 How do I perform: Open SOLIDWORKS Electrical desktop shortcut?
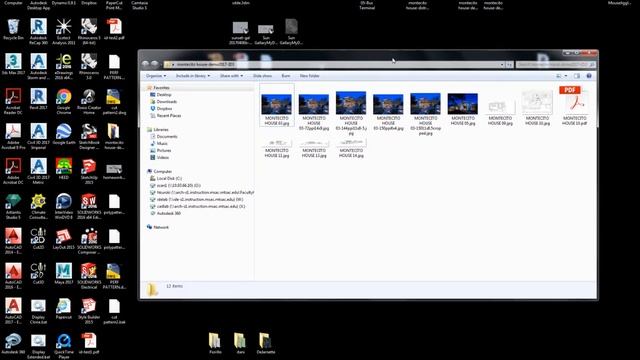89,276
